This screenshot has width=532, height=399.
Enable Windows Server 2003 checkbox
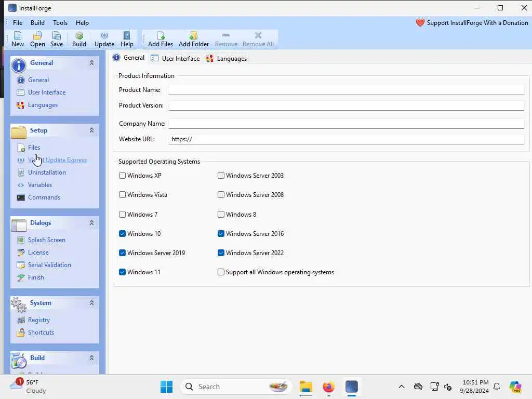[221, 176]
